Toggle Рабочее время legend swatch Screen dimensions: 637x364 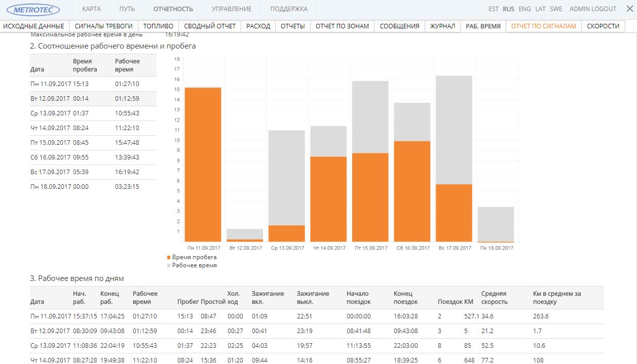click(169, 265)
